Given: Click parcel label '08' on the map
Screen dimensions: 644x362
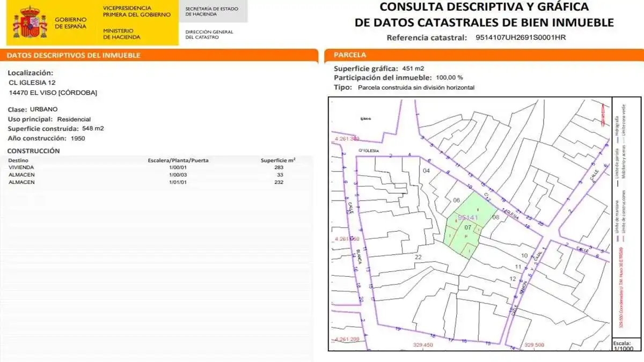Looking at the screenshot, I should coord(495,217).
